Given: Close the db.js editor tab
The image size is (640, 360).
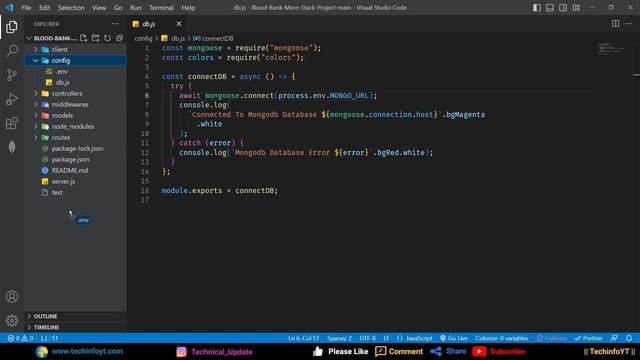Looking at the screenshot, I should [x=179, y=24].
